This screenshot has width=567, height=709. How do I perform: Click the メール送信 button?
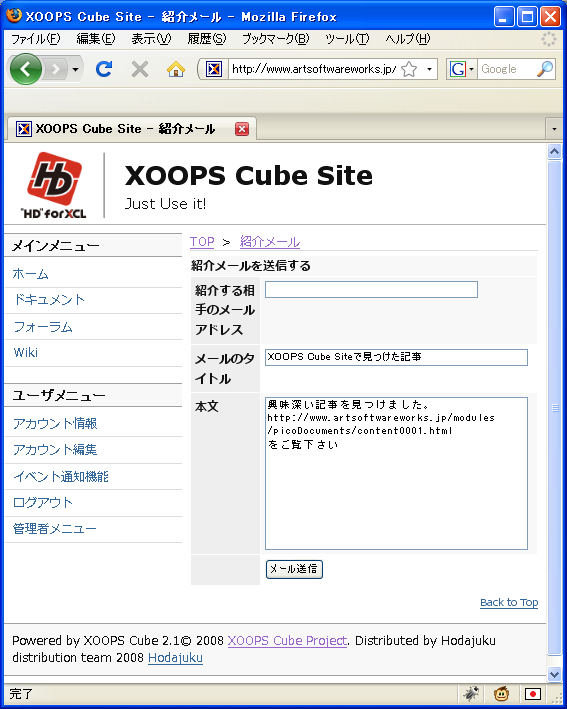(x=294, y=569)
